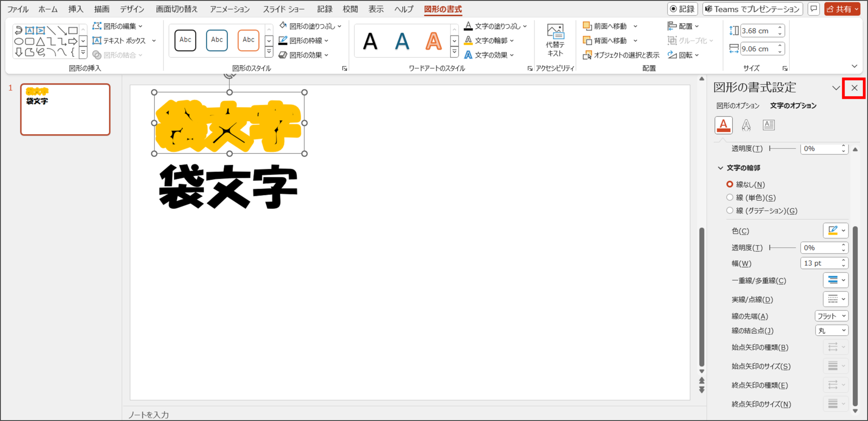Click the 前面へ移動 bring forward icon

587,26
